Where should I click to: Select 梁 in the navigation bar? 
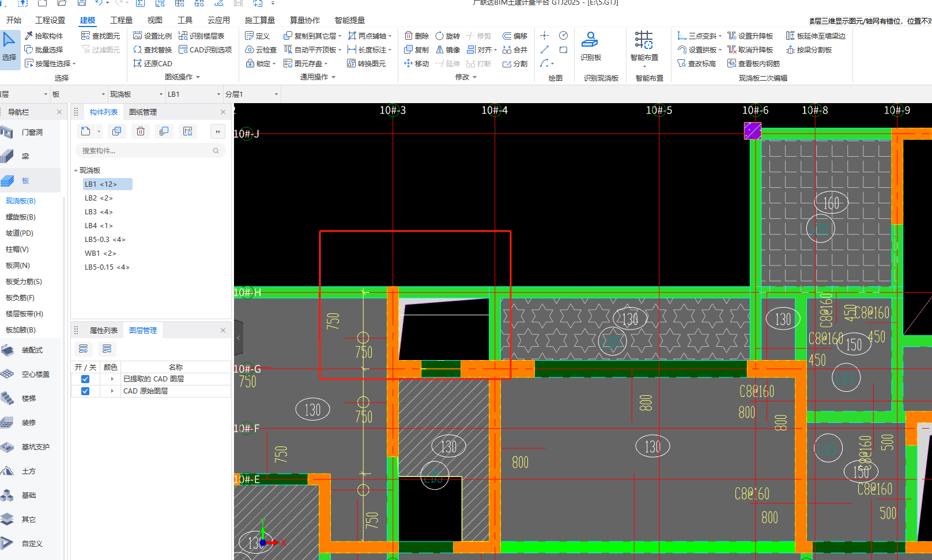click(25, 156)
